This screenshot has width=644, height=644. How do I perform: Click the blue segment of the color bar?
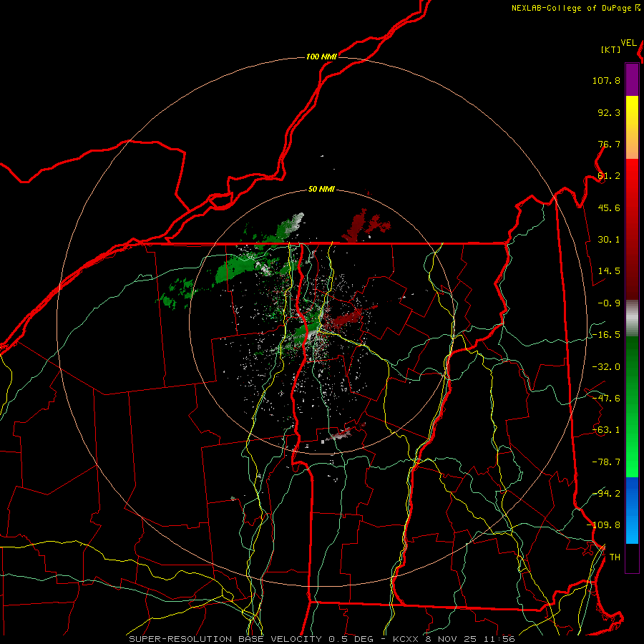point(632,510)
